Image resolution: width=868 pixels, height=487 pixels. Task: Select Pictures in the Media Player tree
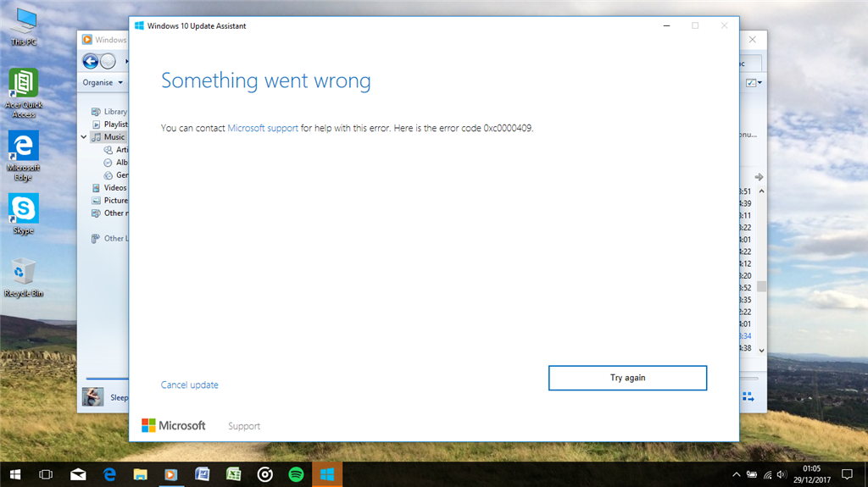pyautogui.click(x=109, y=201)
